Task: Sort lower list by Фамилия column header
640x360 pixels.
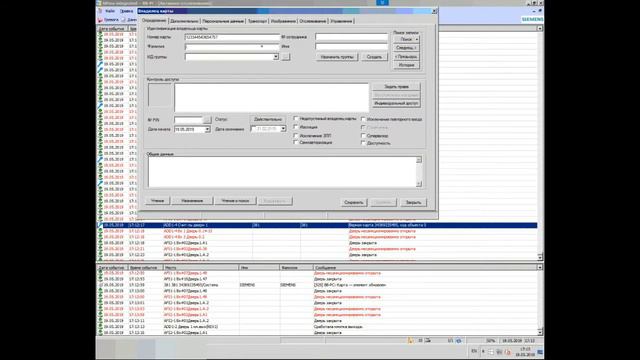Action: 296,268
